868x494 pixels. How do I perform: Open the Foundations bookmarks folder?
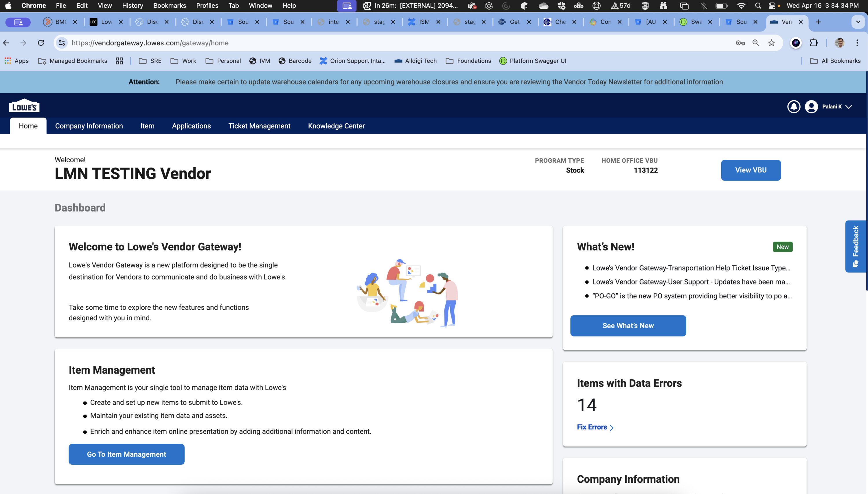tap(468, 61)
